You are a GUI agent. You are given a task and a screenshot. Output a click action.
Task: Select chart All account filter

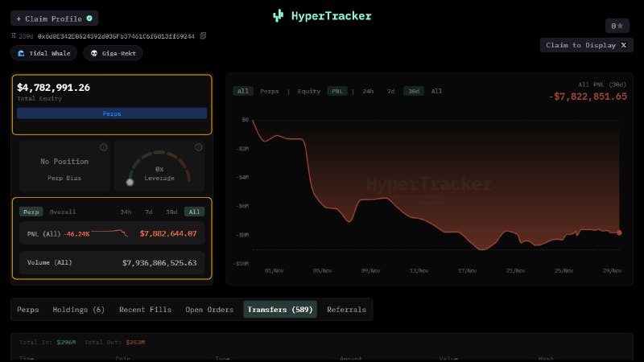click(243, 91)
